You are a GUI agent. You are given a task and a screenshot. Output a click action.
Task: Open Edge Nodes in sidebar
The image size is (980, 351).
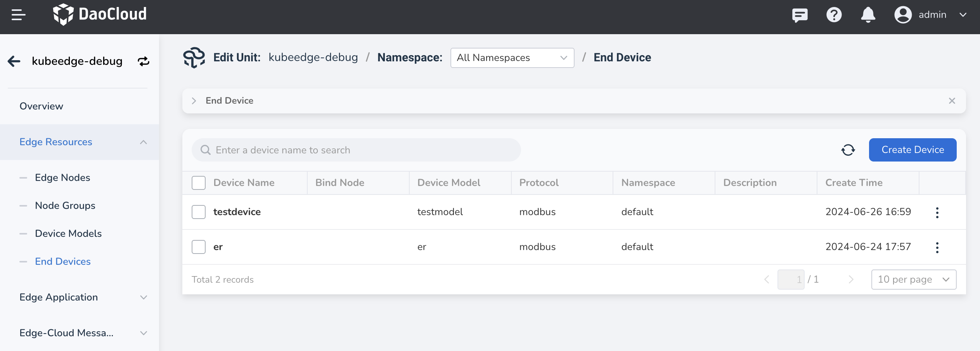pos(62,177)
